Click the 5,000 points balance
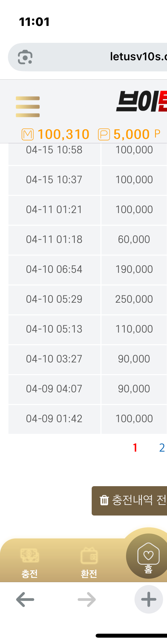The height and width of the screenshot is (644, 167). click(131, 134)
